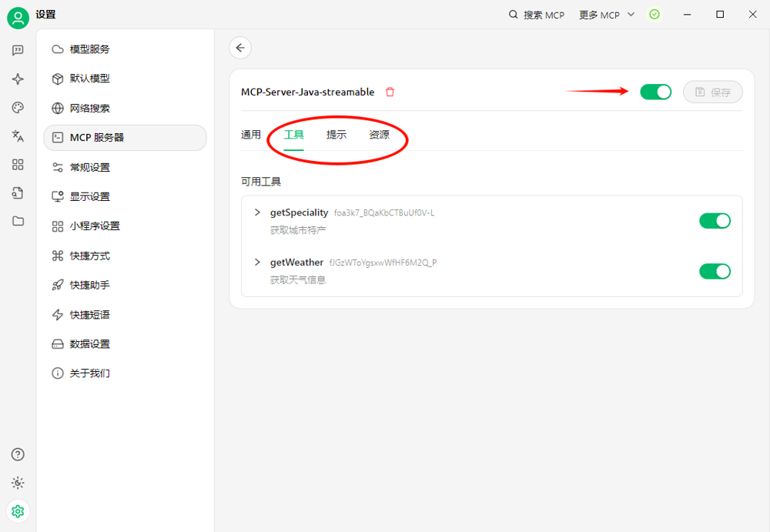Click the sparkle agents icon in sidebar
Viewport: 770px width, 532px height.
(18, 79)
